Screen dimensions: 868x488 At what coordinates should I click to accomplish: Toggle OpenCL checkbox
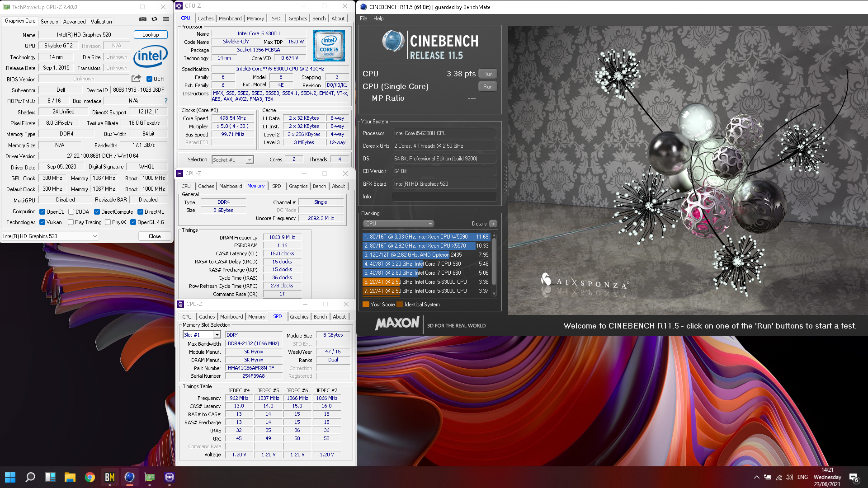[42, 212]
